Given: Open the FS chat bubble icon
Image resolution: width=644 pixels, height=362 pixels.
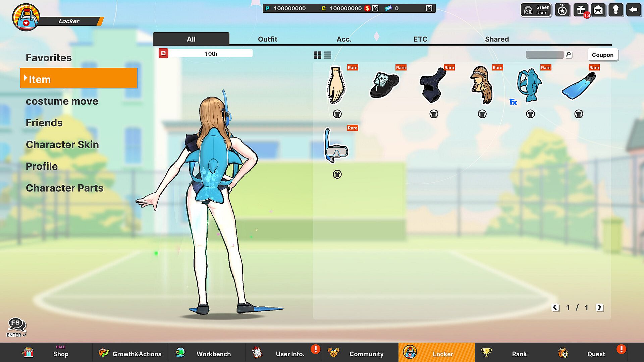Looking at the screenshot, I should (x=16, y=324).
